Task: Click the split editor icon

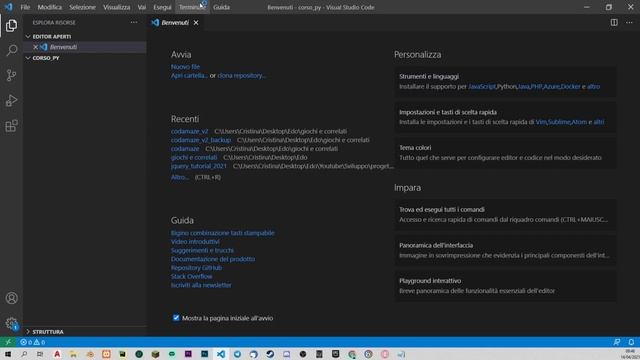Action: tap(614, 22)
